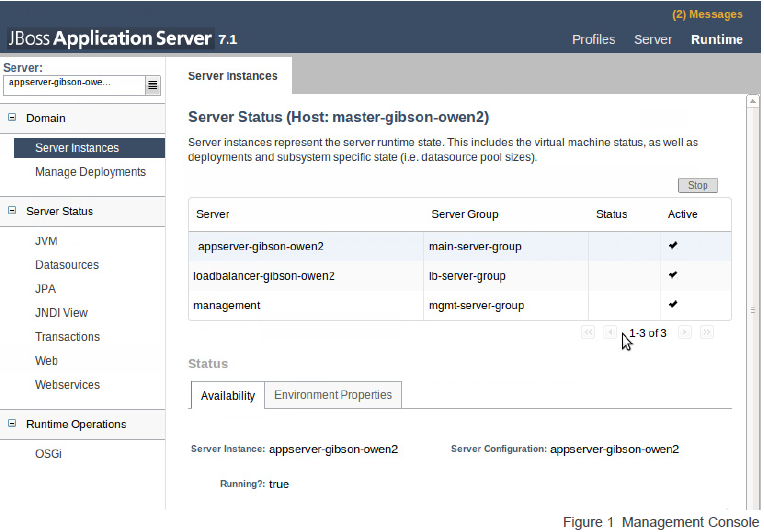Click the vertical scrollbar grip

(753, 310)
